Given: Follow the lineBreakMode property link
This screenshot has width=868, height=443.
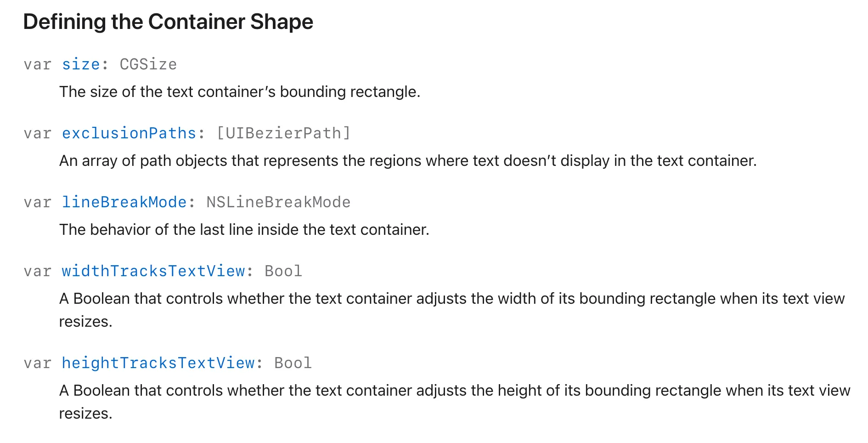Looking at the screenshot, I should (124, 202).
